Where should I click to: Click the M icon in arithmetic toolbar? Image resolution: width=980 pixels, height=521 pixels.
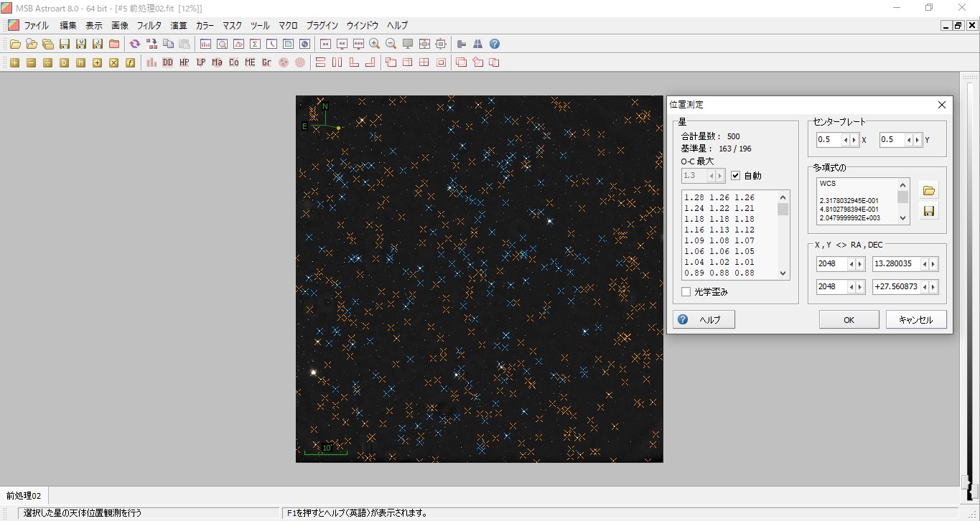click(x=80, y=62)
